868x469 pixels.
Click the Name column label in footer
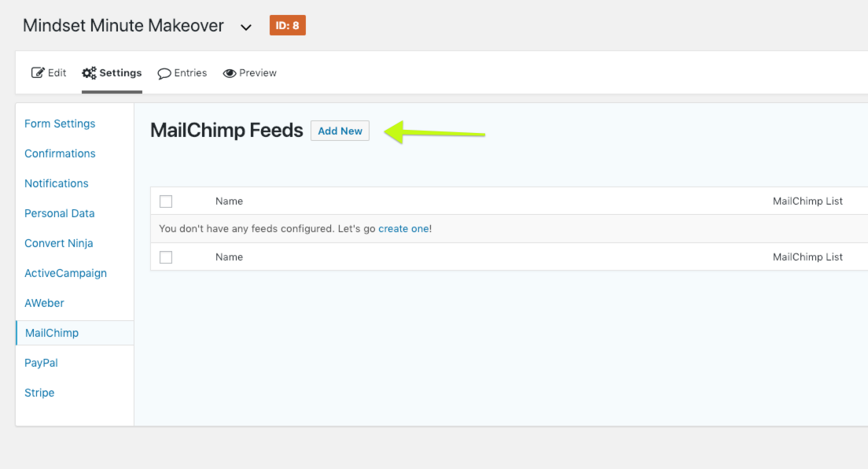[229, 257]
